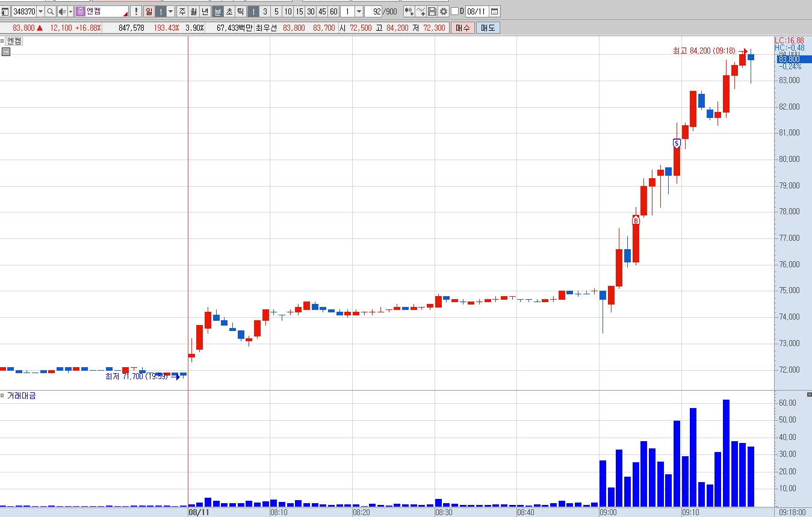Toggle the 분 minute chart button
This screenshot has width=812, height=517.
click(217, 11)
